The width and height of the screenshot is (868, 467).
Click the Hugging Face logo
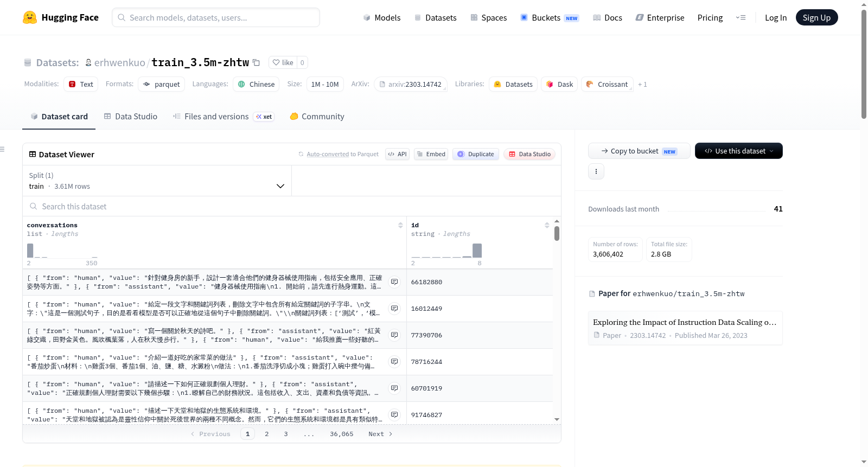(x=61, y=17)
